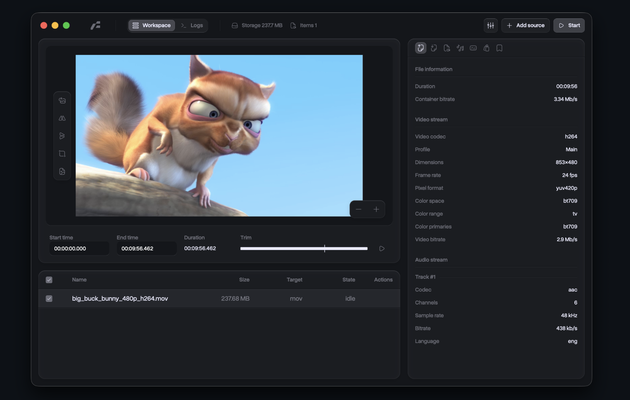Open the active File information tab icon
The image size is (630, 400).
point(421,48)
